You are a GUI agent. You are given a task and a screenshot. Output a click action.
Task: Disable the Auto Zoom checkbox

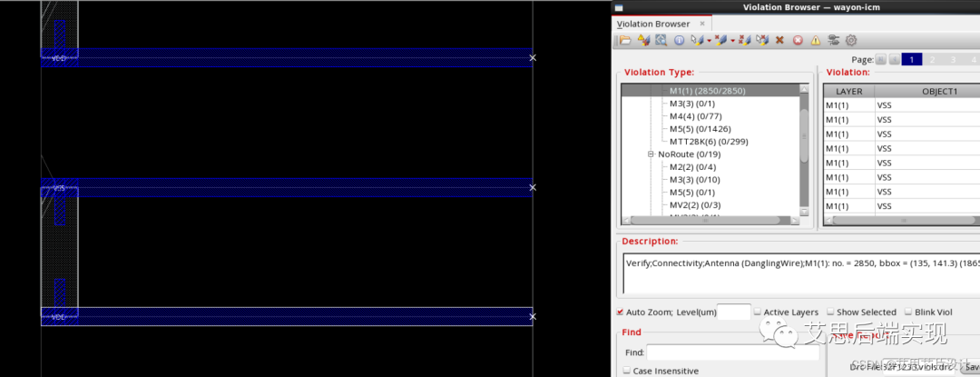[619, 313]
